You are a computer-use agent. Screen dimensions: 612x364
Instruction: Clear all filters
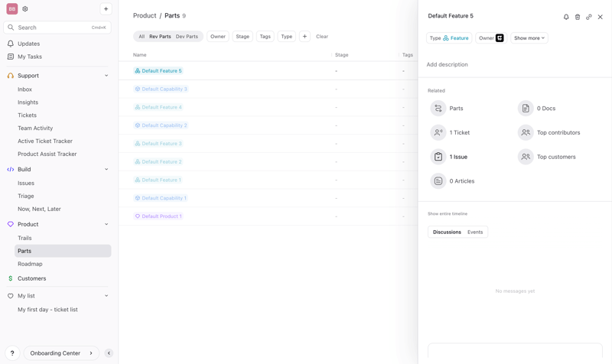(x=322, y=36)
